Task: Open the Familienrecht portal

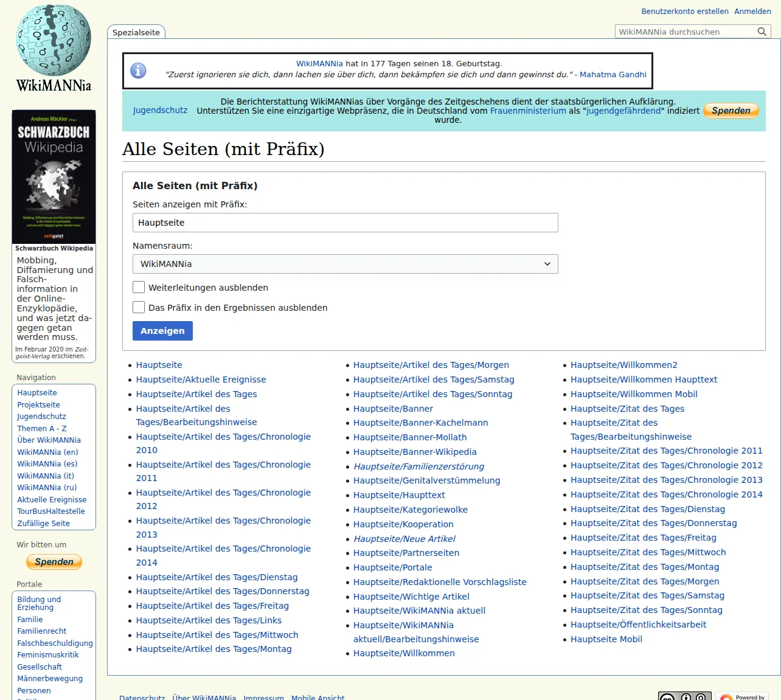Action: click(41, 631)
